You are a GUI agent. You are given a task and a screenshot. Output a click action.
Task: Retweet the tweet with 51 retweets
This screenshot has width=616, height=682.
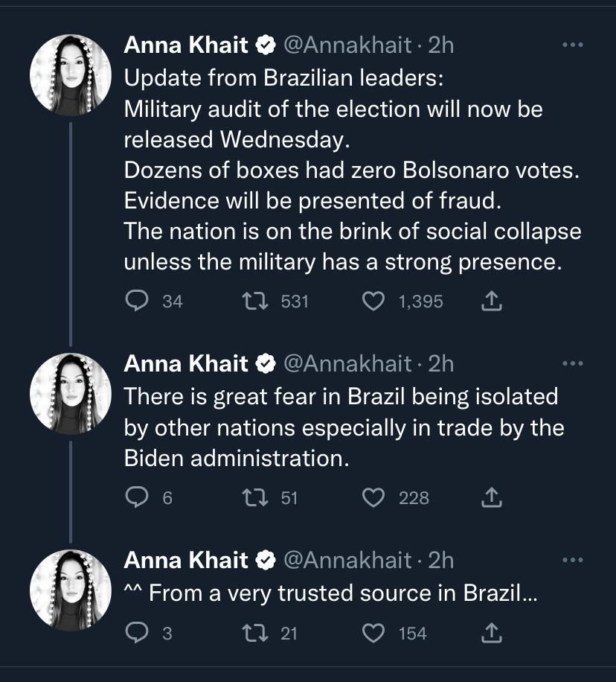254,497
